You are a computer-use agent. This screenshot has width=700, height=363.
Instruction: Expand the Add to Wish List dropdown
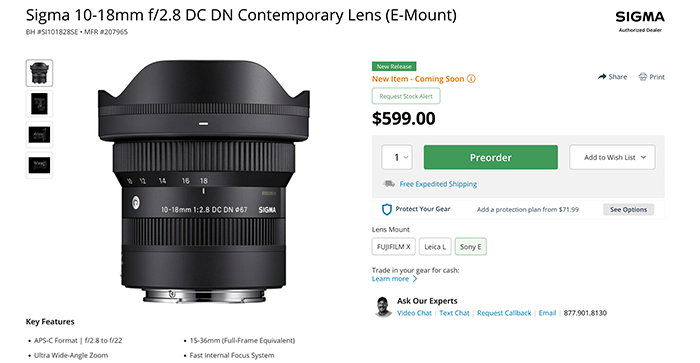pos(612,157)
